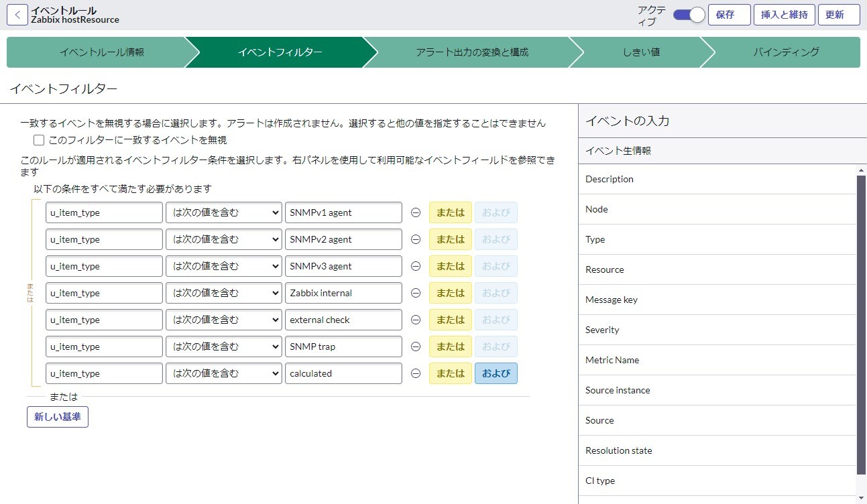Check このフィルターに一致するイベントを無視 box
867x504 pixels.
point(39,140)
